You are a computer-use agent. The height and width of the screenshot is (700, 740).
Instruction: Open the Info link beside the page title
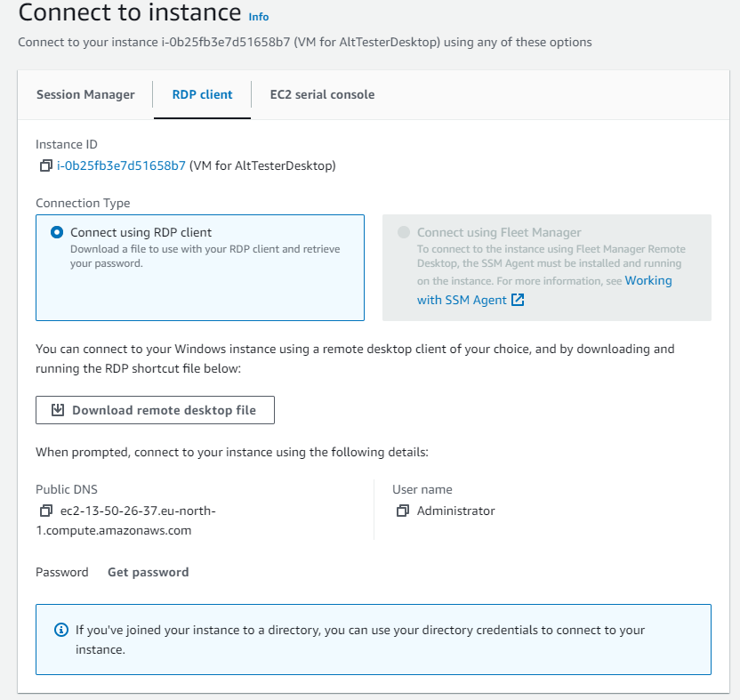[x=258, y=16]
